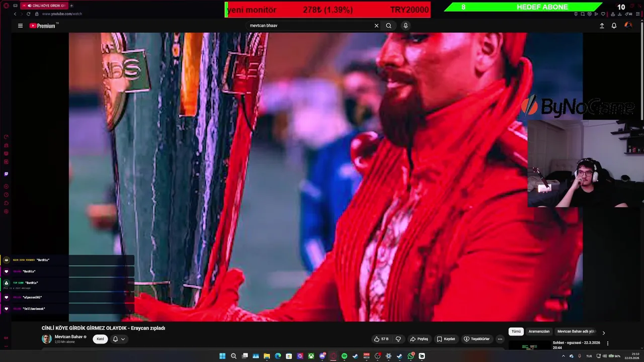
Task: Select the Mevtcan Bahav adlı filter chip
Action: [577, 331]
